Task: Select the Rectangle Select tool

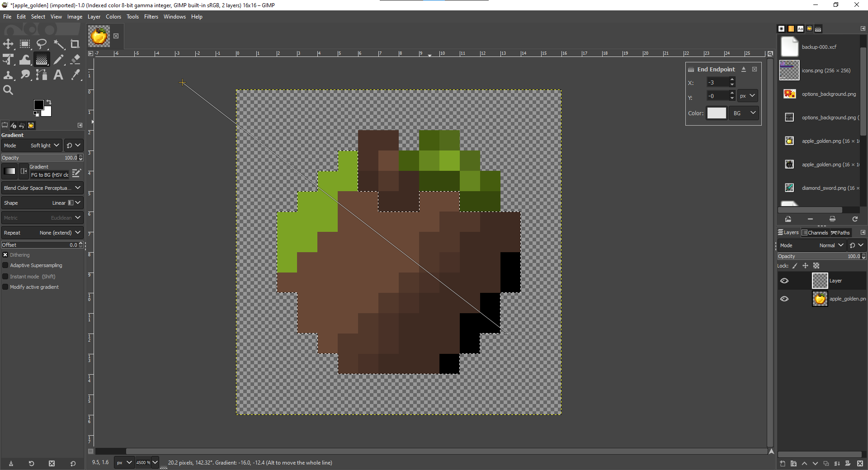Action: [x=25, y=44]
